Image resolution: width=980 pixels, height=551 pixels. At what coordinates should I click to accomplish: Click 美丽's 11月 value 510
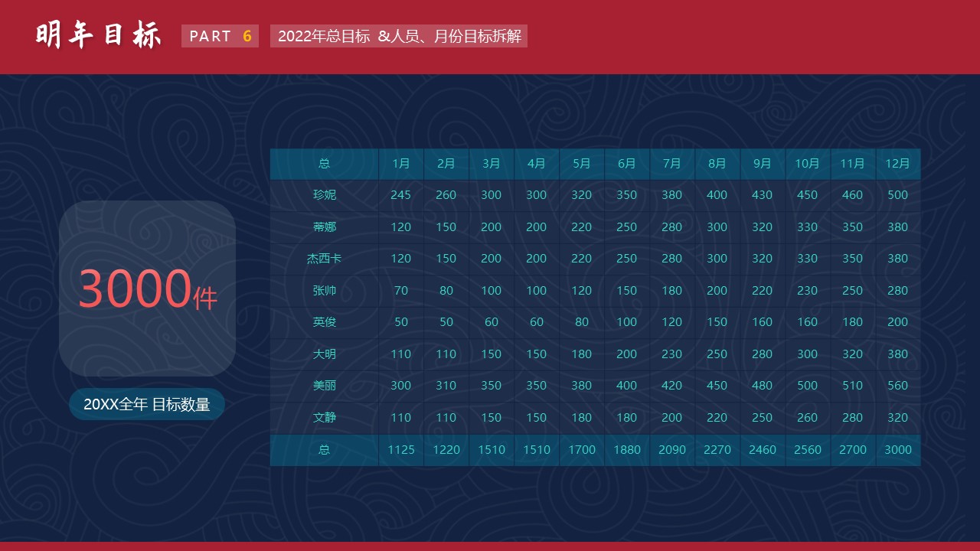(x=853, y=385)
